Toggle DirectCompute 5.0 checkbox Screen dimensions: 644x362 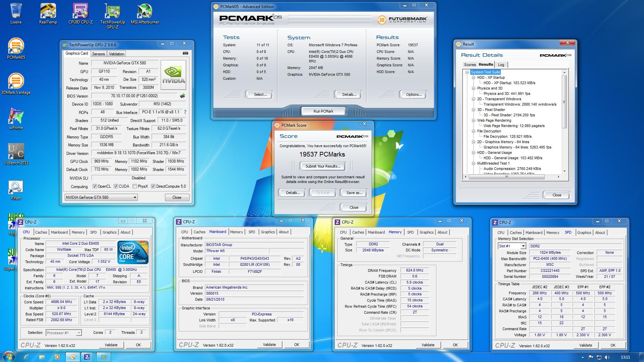pos(153,186)
